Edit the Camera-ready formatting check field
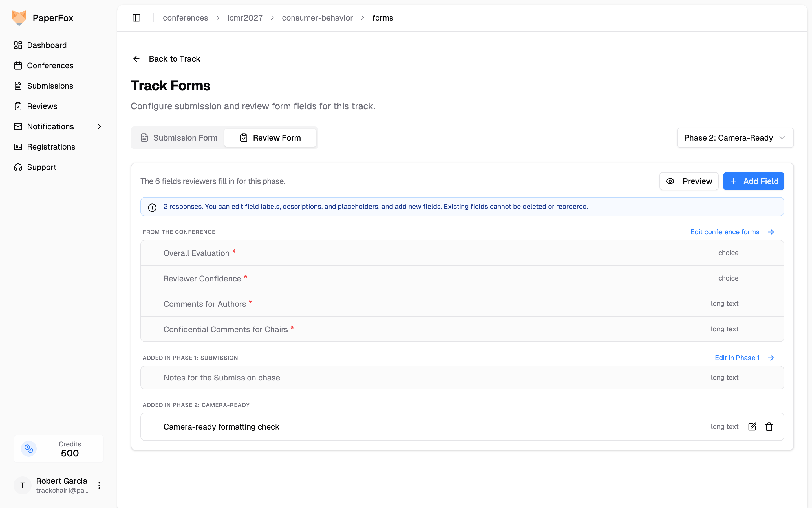 pyautogui.click(x=752, y=427)
